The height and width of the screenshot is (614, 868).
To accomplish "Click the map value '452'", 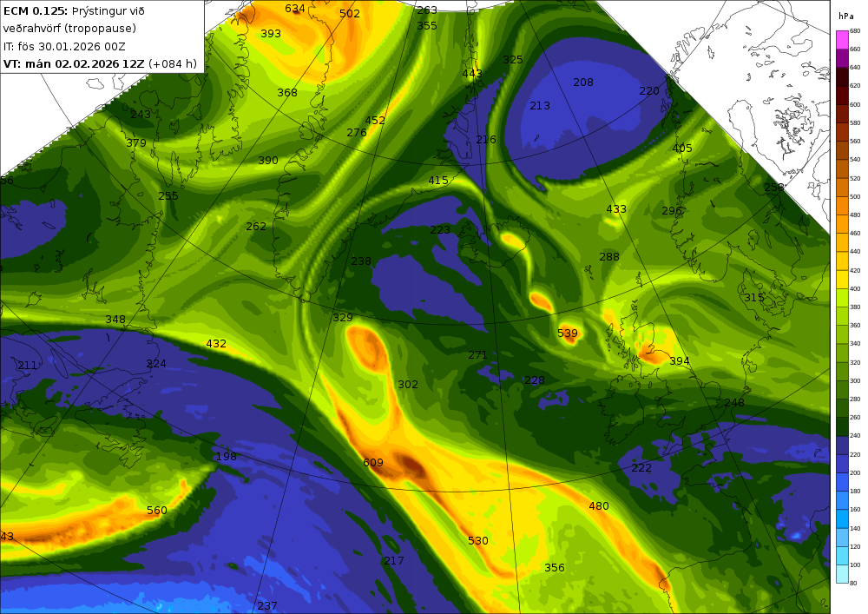I will pos(375,120).
